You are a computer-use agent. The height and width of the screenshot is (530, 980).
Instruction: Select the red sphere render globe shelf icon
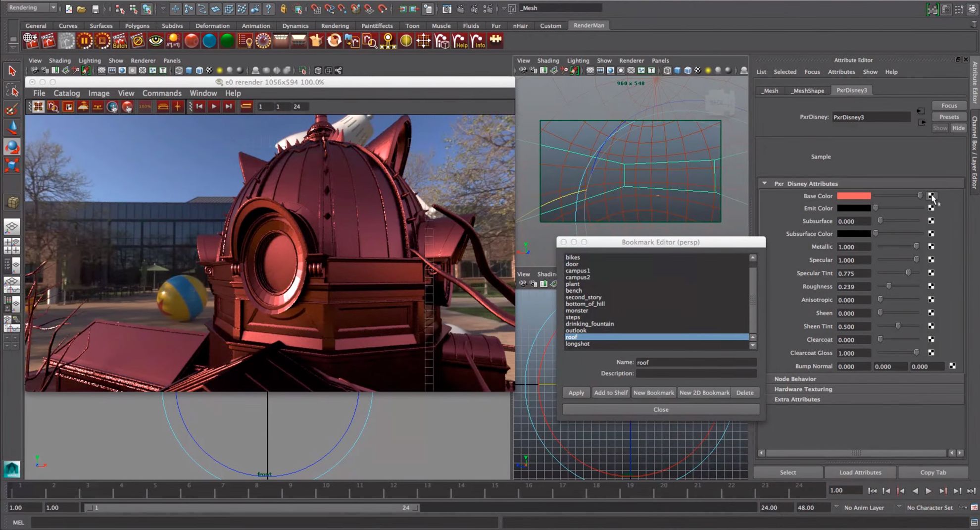click(191, 41)
